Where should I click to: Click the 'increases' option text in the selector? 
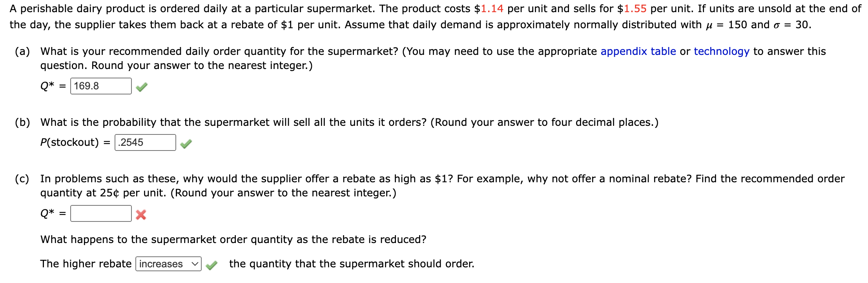click(161, 264)
